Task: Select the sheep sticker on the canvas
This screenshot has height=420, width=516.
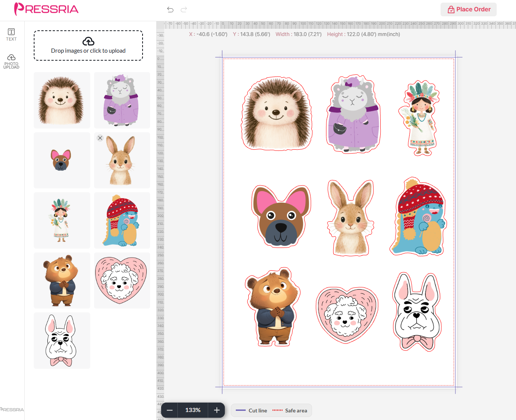Action: point(353,114)
